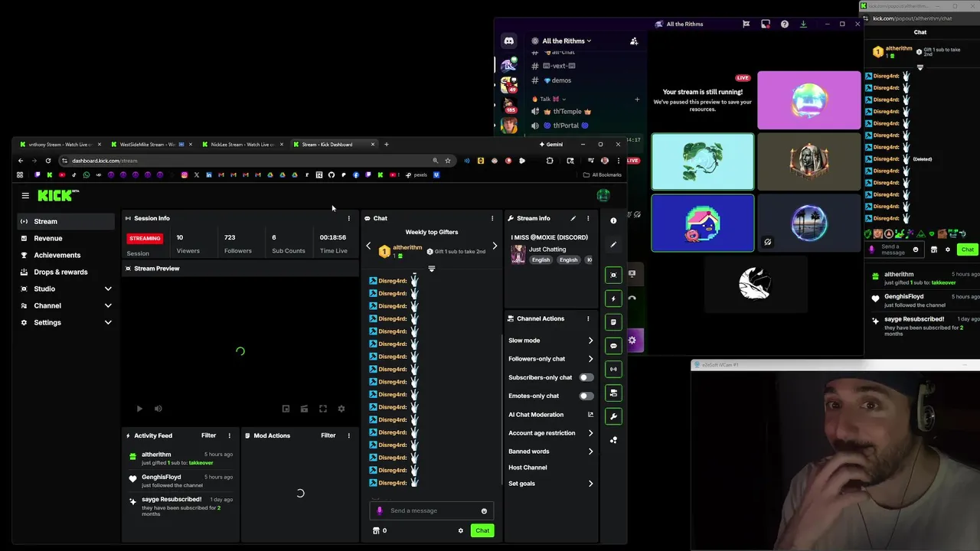
Task: Click Discord download update icon
Action: pyautogui.click(x=803, y=24)
